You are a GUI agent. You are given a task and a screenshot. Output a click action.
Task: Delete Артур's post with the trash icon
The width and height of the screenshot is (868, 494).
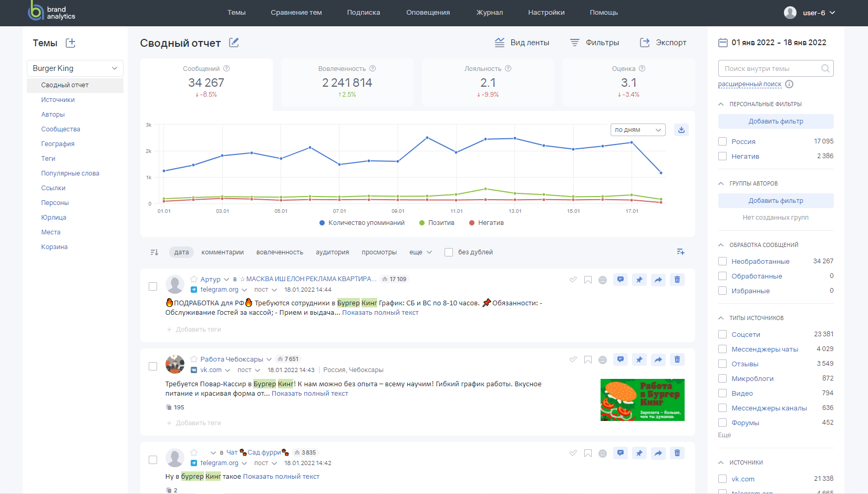[x=677, y=280]
